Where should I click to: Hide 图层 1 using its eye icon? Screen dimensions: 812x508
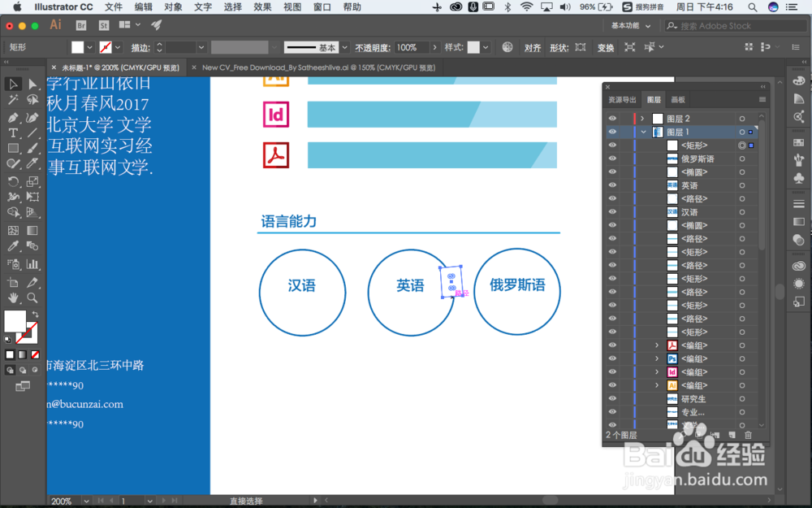(612, 132)
